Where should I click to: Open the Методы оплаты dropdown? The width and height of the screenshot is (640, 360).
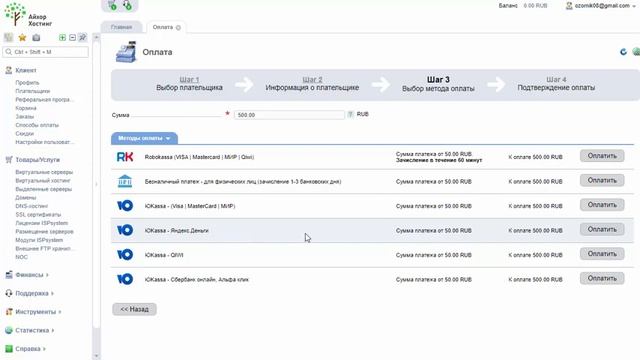pos(144,138)
